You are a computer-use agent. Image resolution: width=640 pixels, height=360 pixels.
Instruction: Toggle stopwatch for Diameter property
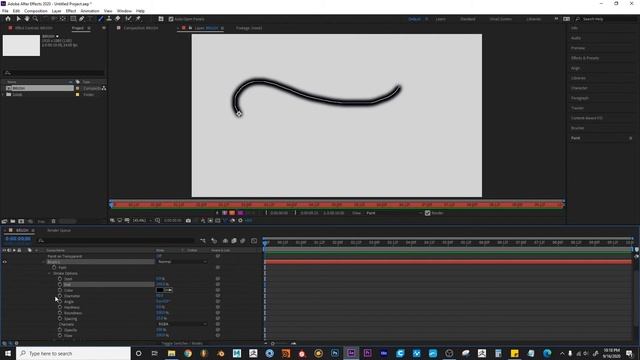60,296
